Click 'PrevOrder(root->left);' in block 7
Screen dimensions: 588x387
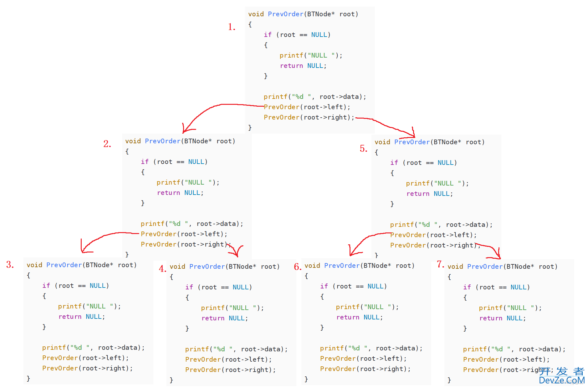[506, 359]
